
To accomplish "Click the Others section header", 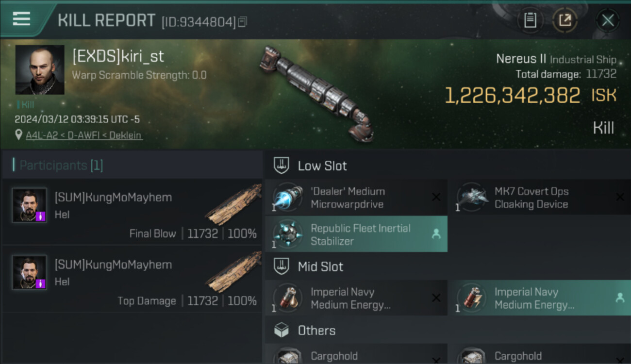I will [316, 331].
